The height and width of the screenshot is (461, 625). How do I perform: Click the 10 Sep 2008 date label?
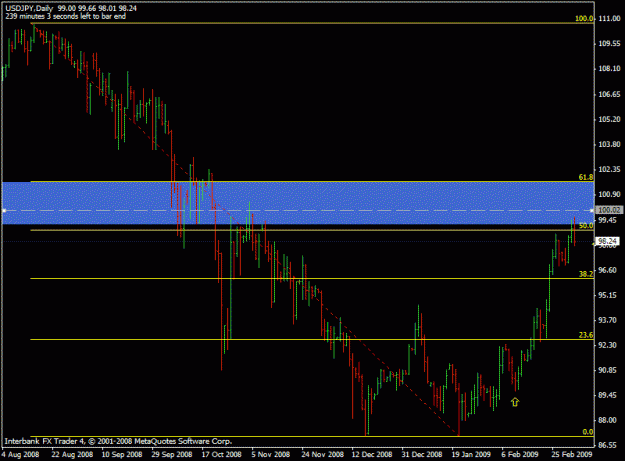[122, 454]
